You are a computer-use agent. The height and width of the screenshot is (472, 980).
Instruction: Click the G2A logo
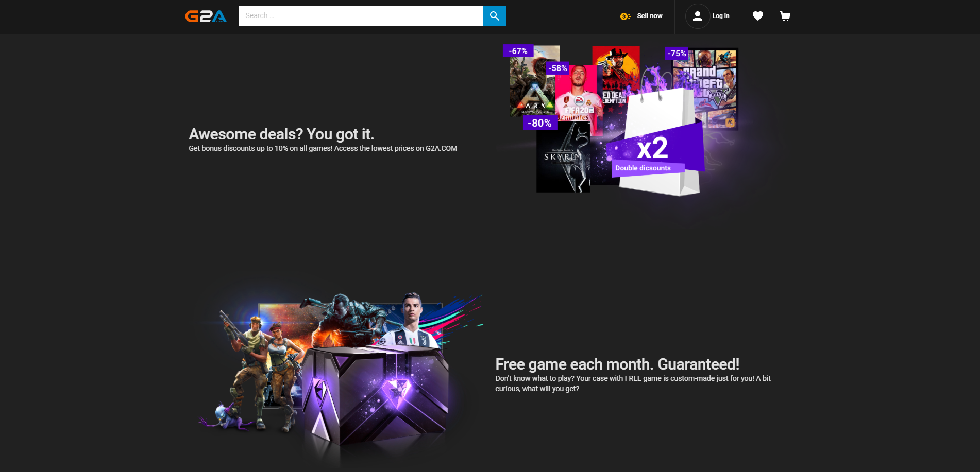click(206, 16)
